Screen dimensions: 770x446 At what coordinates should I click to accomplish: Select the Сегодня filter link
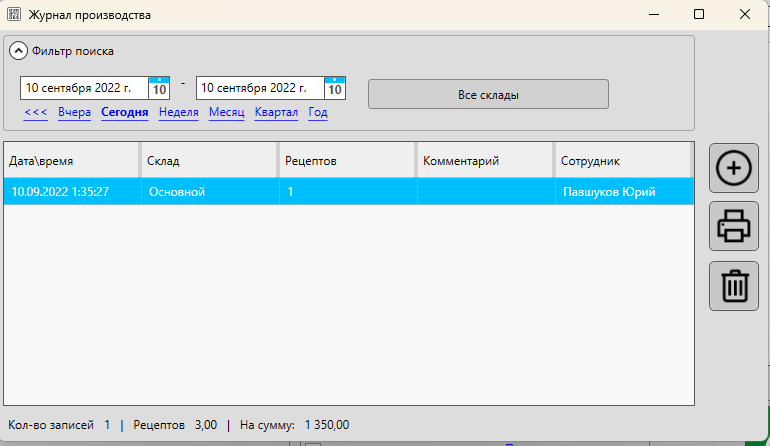point(124,113)
